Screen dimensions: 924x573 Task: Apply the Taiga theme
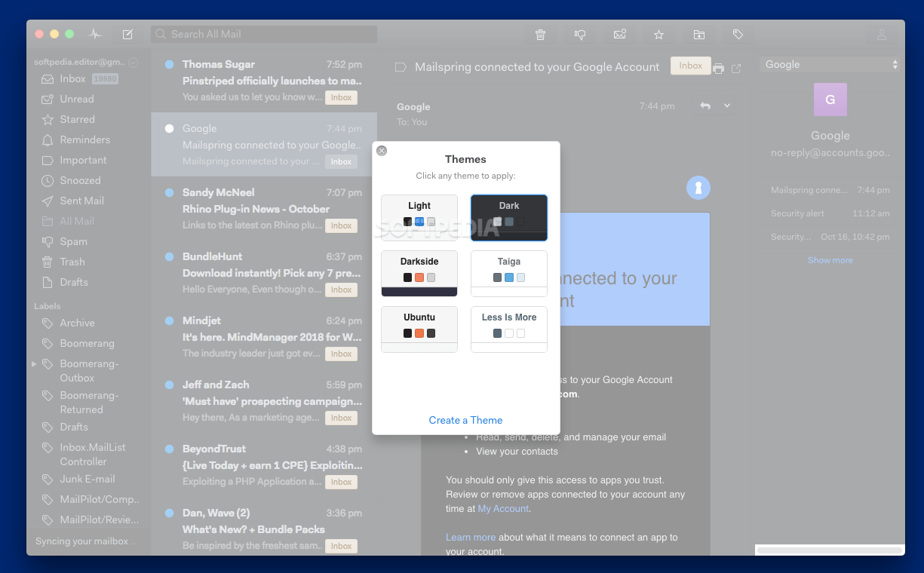(x=509, y=274)
